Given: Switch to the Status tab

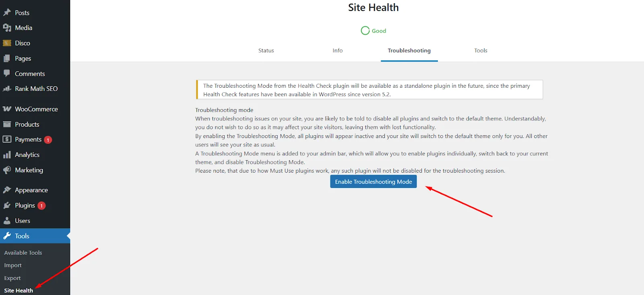Looking at the screenshot, I should (x=266, y=50).
